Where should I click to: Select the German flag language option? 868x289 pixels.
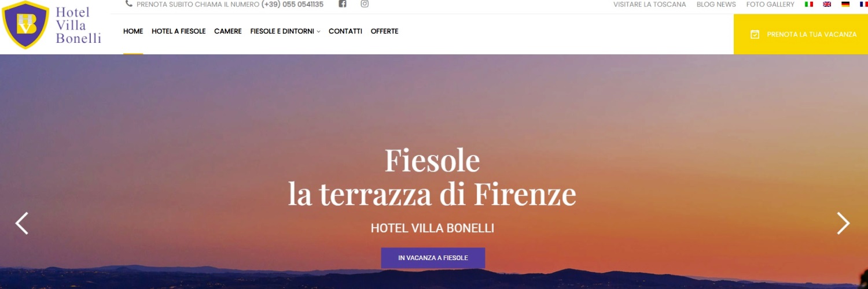point(845,4)
